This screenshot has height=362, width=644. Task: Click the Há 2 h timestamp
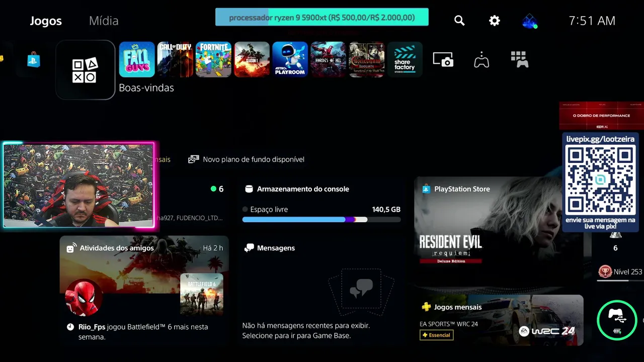(213, 248)
